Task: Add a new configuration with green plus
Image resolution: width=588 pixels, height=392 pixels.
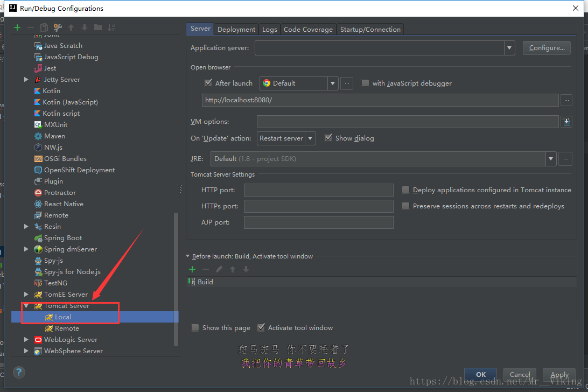Action: (x=17, y=27)
